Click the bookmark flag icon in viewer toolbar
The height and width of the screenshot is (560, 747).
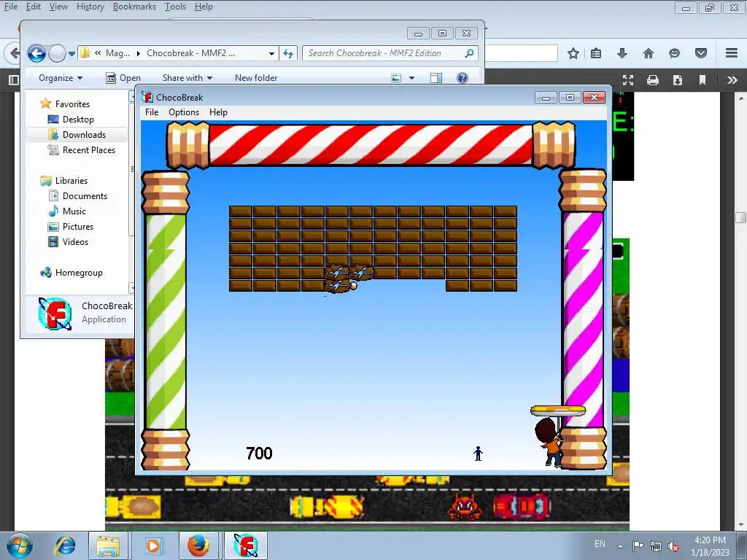tap(703, 80)
